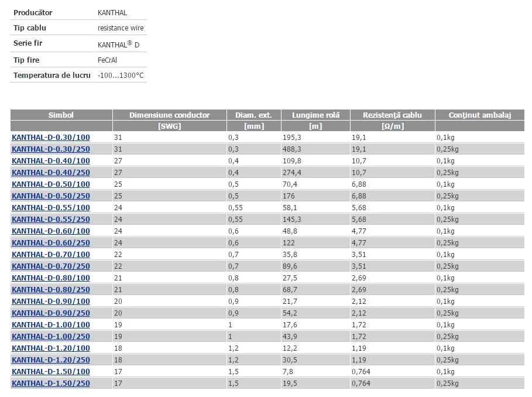This screenshot has height=397, width=532.
Task: Visit the KANTHAL-D-1.50/250 product page
Action: click(x=51, y=383)
